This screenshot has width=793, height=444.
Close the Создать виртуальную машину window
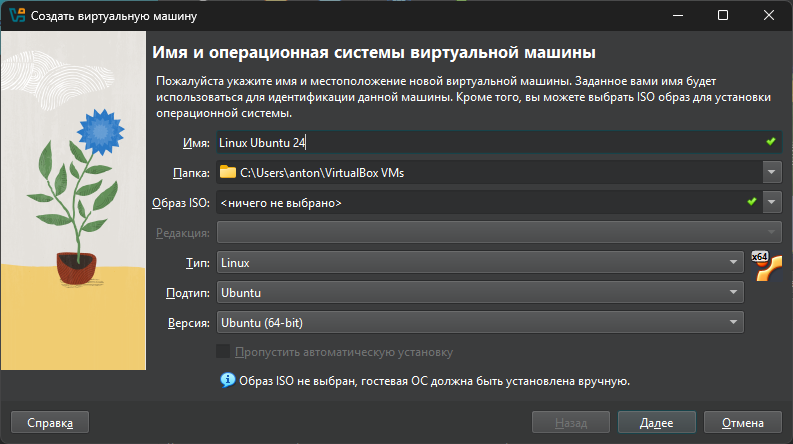click(x=769, y=16)
